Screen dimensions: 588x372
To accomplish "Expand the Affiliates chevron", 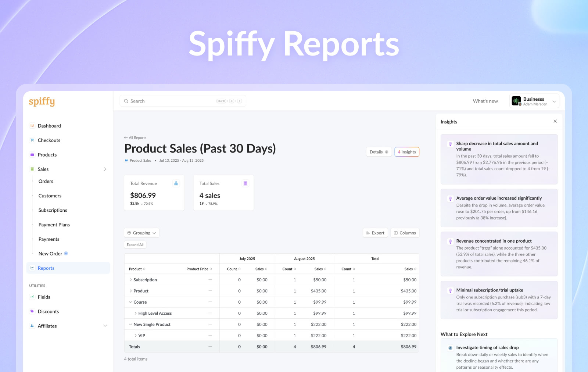I will tap(105, 326).
